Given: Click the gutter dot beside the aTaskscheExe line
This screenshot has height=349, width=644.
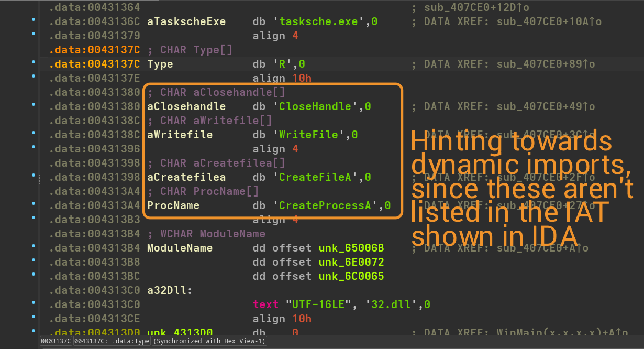Looking at the screenshot, I should 34,20.
